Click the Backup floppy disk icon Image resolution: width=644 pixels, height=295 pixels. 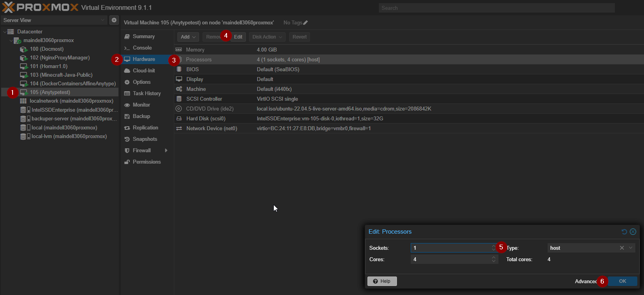click(x=127, y=116)
